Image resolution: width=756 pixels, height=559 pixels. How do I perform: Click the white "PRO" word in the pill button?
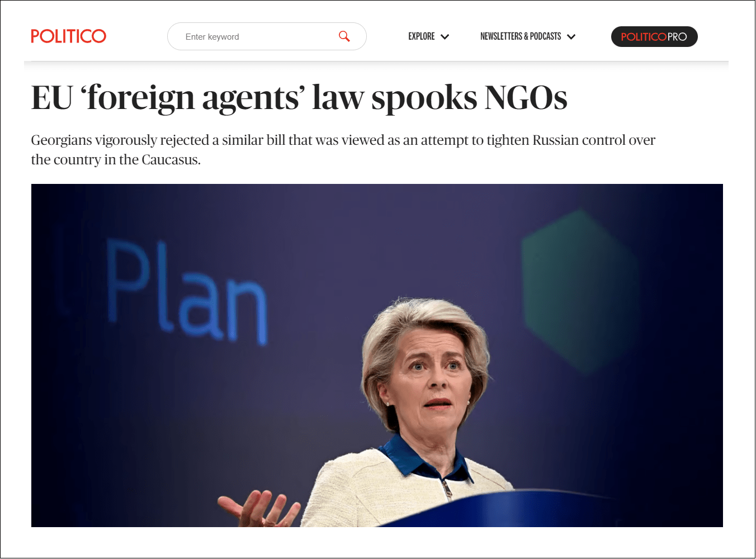(677, 37)
